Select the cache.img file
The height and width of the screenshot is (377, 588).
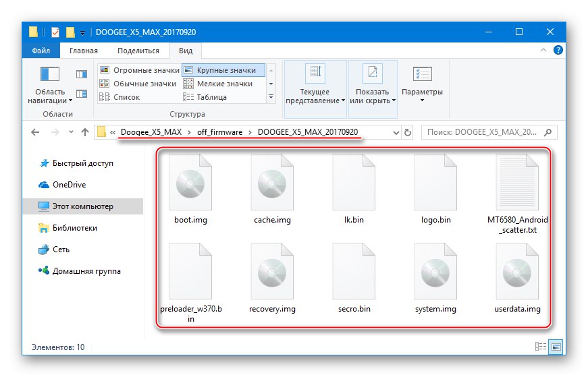click(x=272, y=190)
